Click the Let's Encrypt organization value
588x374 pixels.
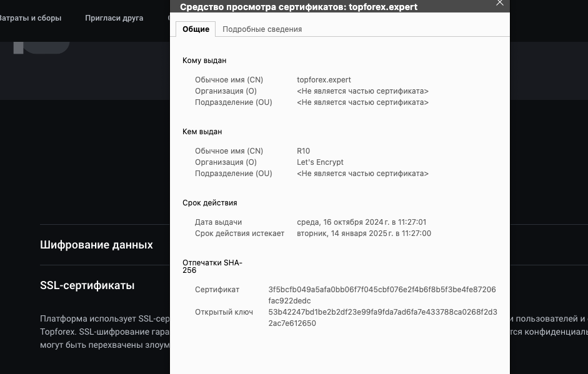pos(320,162)
